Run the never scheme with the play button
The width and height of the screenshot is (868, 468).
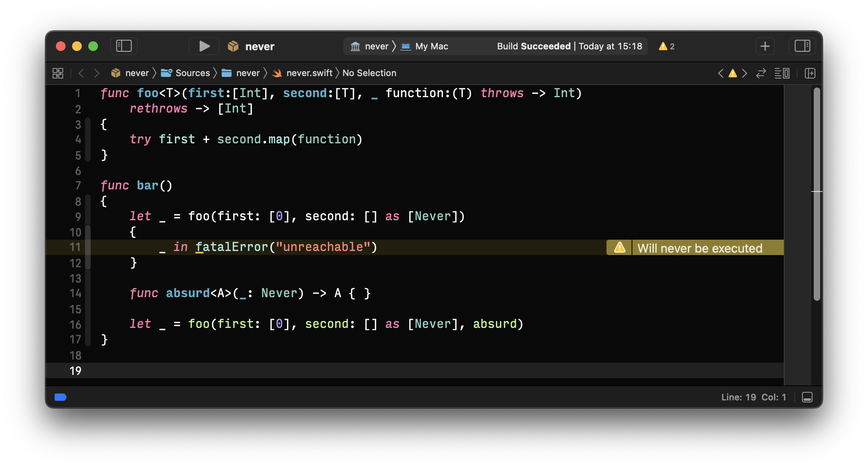tap(204, 46)
